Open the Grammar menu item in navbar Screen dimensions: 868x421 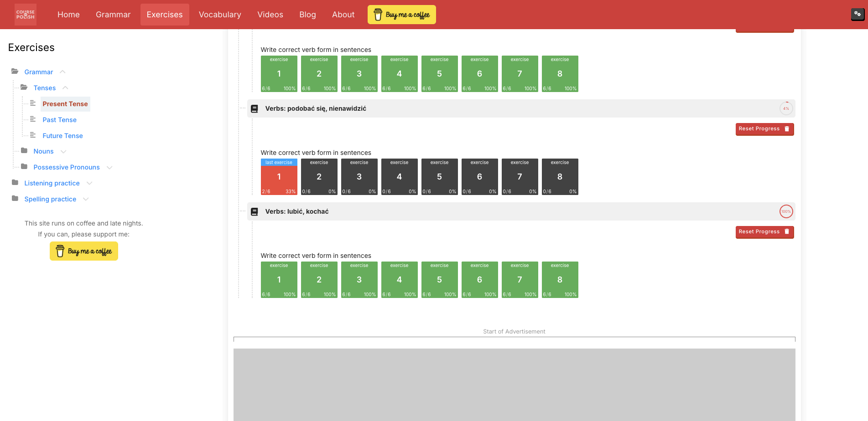(113, 15)
